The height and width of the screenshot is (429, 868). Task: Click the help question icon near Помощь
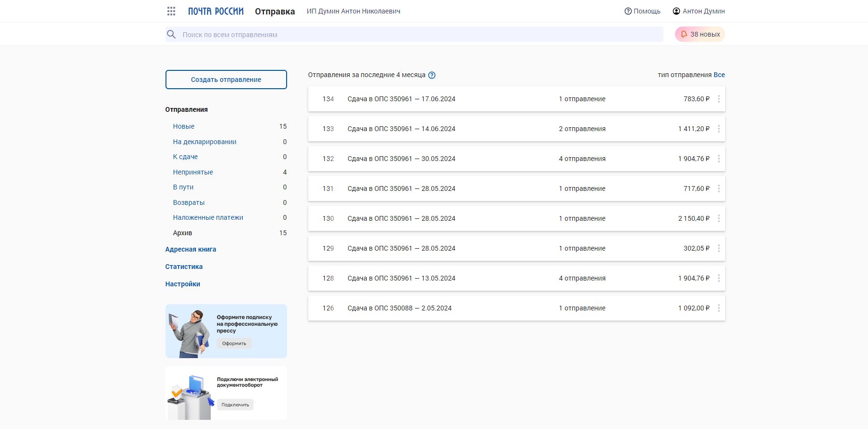(628, 11)
